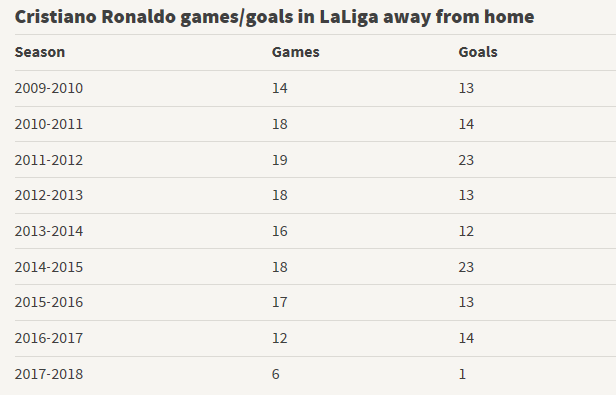
Task: Click the 2011-2012 season cell
Action: (x=49, y=160)
